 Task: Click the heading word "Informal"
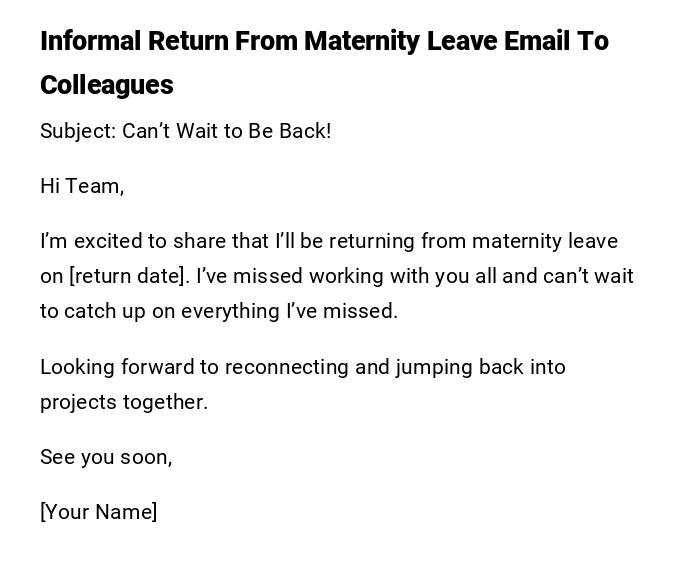90,41
